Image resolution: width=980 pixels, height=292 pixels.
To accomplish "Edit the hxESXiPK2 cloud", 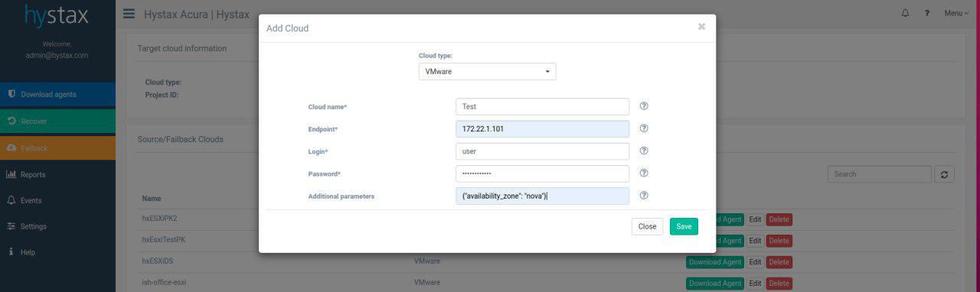I will coord(755,219).
